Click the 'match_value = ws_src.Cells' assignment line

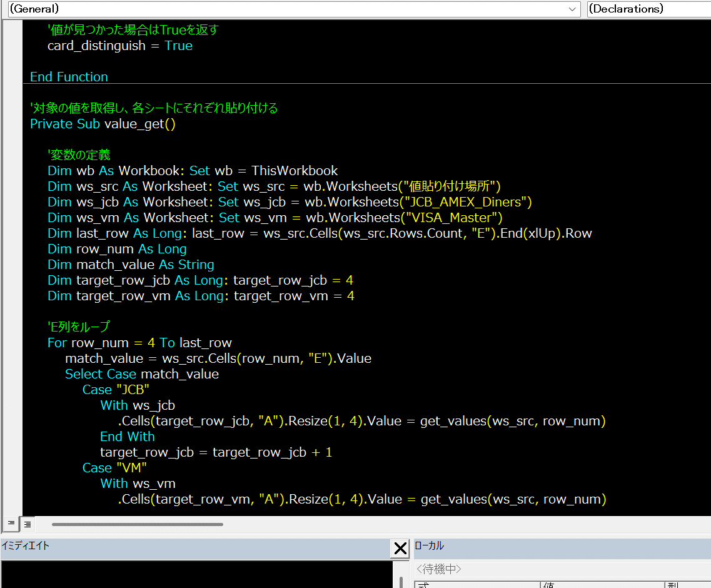[218, 358]
